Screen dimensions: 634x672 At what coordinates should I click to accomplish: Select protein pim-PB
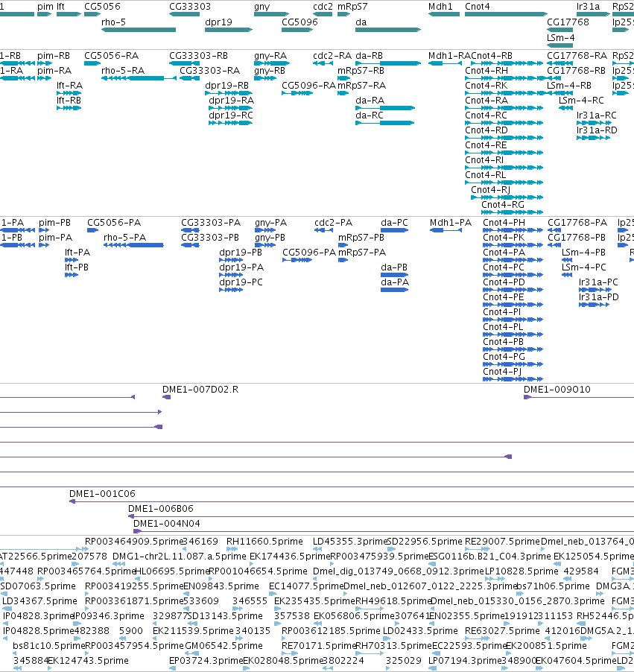(x=54, y=223)
